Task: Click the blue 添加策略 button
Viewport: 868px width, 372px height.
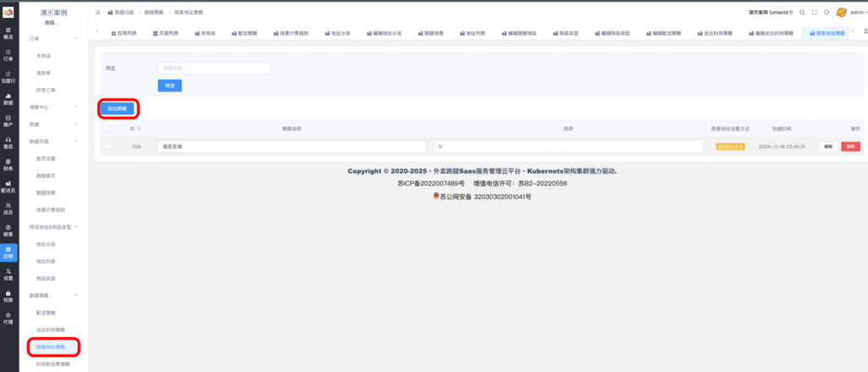Action: pyautogui.click(x=118, y=108)
